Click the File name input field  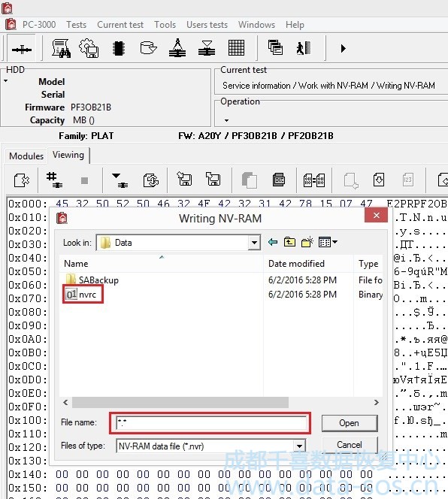click(210, 423)
